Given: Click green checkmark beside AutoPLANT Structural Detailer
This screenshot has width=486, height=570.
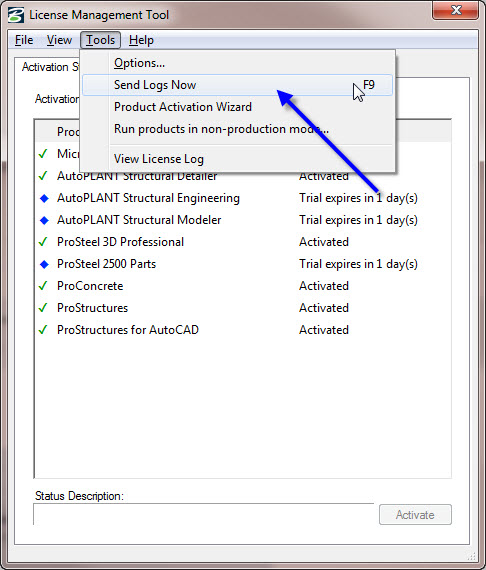Looking at the screenshot, I should (43, 176).
